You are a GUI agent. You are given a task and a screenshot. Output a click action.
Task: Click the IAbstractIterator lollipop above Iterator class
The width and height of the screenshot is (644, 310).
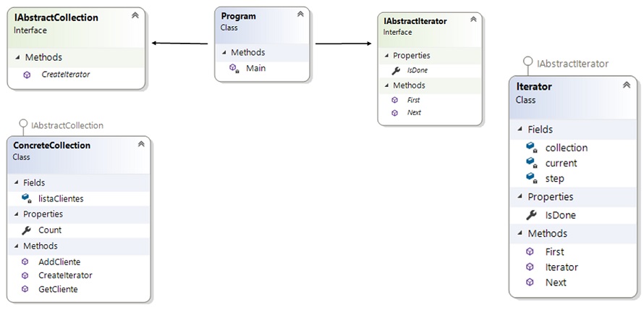pyautogui.click(x=528, y=62)
